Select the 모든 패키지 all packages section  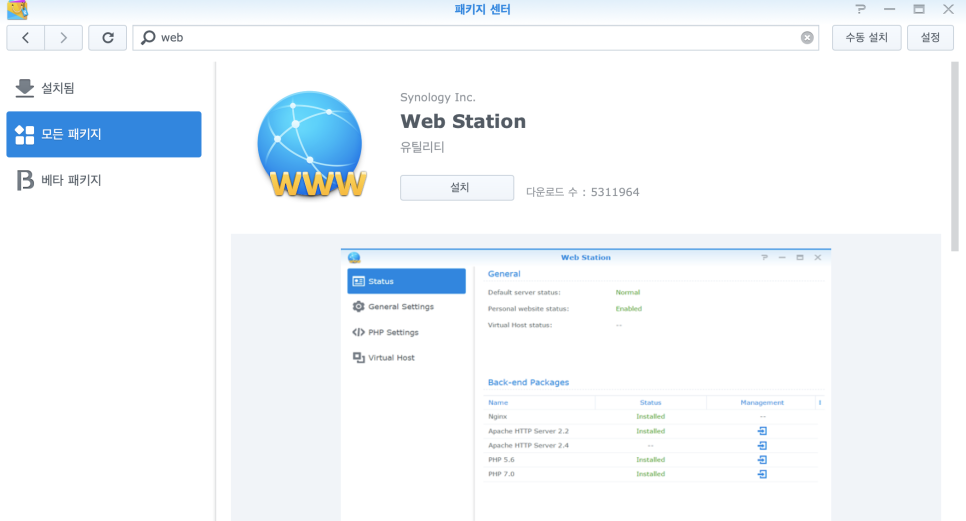[x=104, y=134]
